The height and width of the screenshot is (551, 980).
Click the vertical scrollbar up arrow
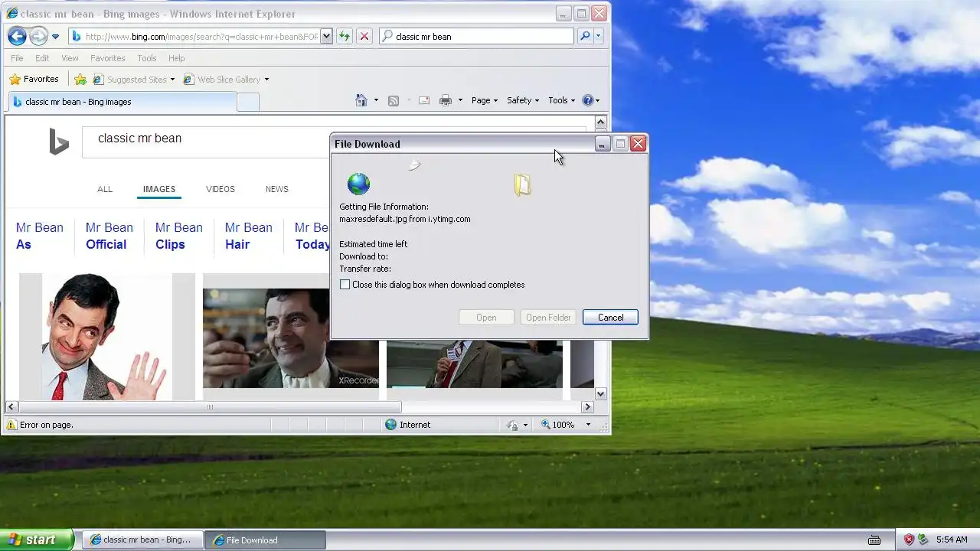601,122
